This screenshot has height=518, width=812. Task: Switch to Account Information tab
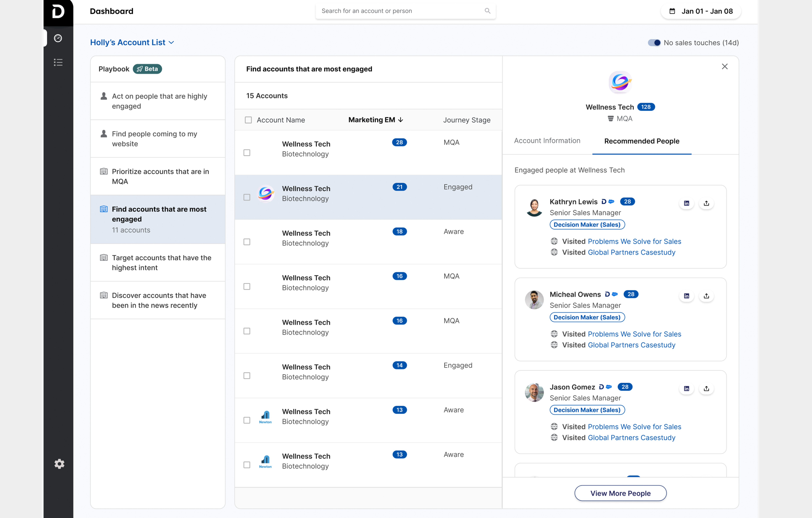pos(547,141)
